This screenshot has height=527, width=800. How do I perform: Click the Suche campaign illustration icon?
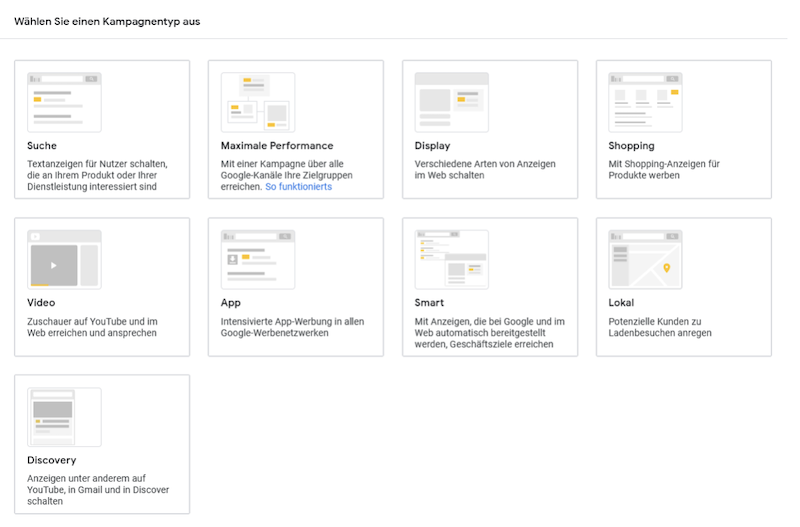(x=64, y=102)
